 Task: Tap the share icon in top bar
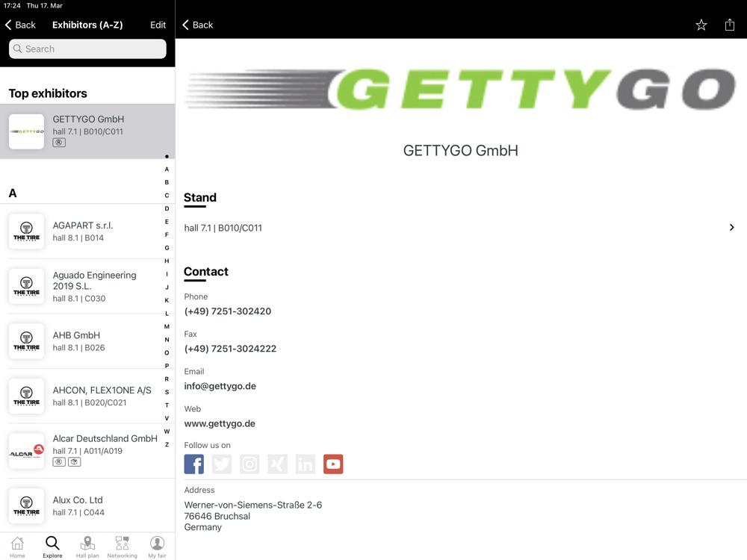729,25
